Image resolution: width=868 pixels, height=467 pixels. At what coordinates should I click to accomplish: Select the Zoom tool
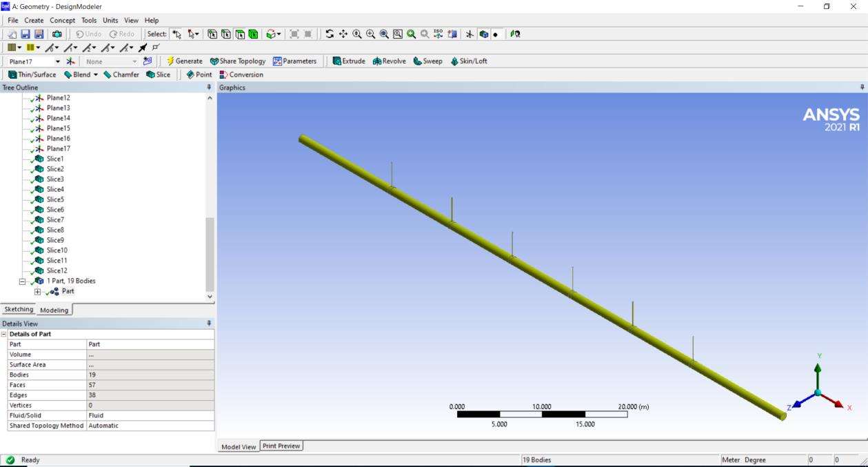click(357, 34)
